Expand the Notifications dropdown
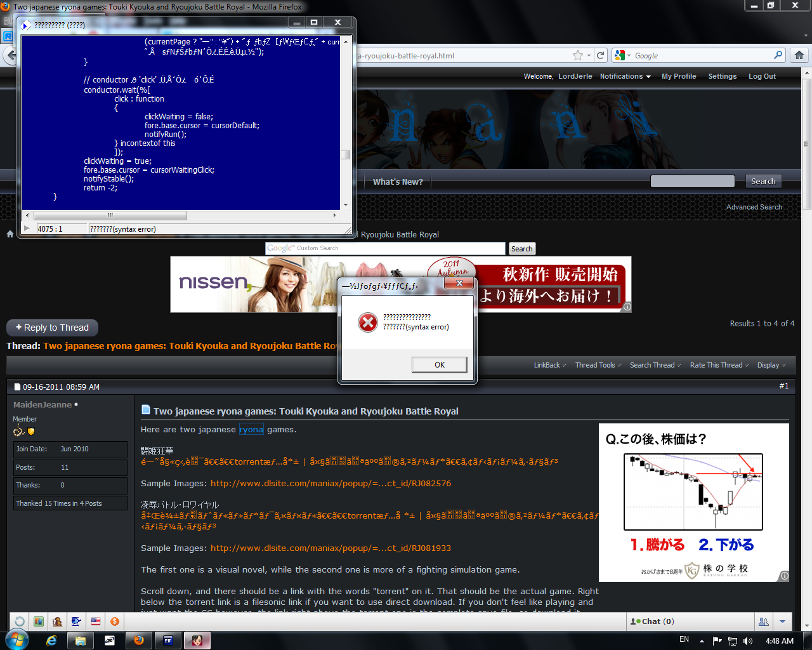 pyautogui.click(x=625, y=76)
